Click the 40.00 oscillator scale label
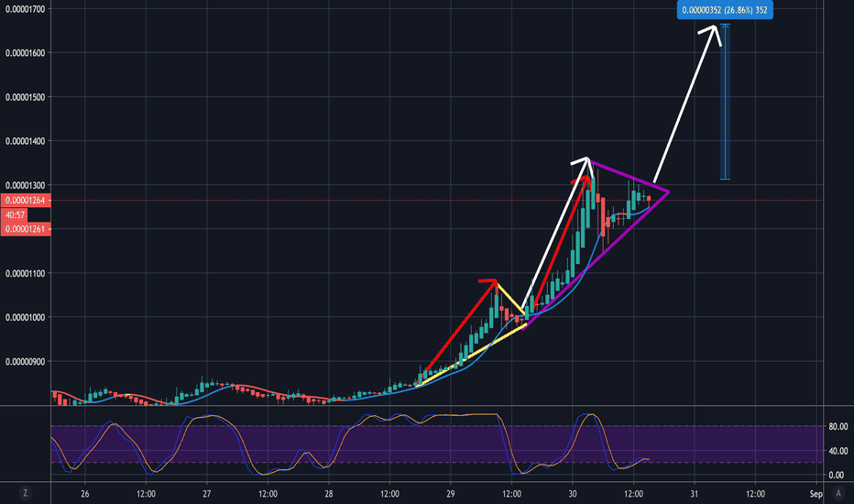854x504 pixels. click(838, 451)
